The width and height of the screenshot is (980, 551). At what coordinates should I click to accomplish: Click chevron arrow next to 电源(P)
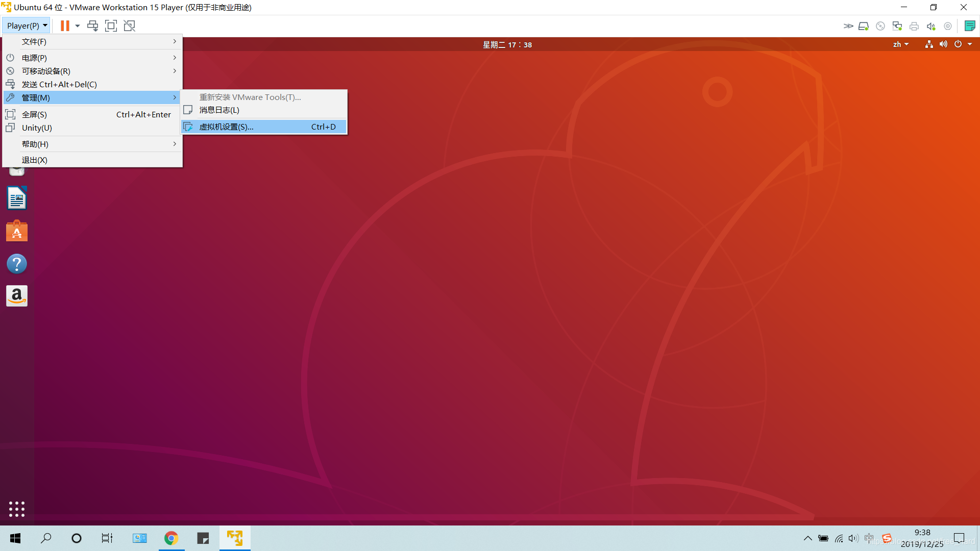[175, 58]
